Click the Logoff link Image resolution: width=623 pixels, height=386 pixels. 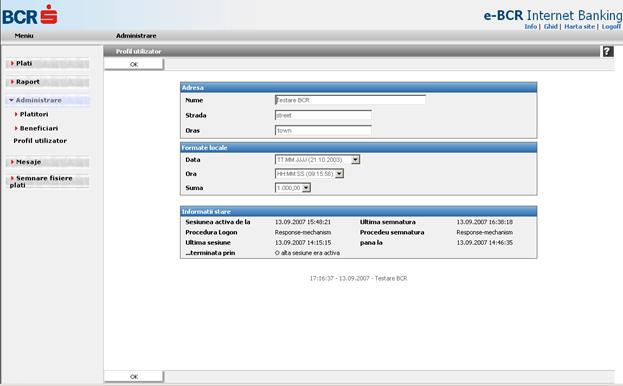pyautogui.click(x=611, y=27)
